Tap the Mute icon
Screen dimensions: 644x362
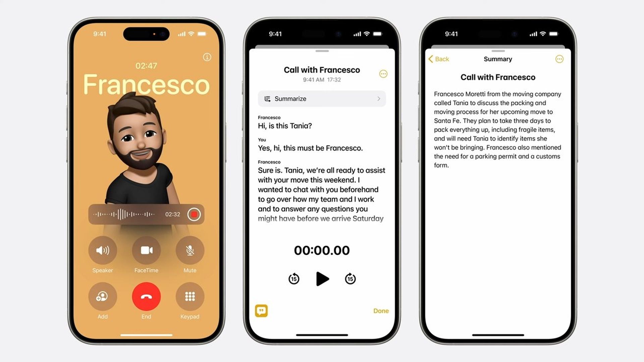189,250
